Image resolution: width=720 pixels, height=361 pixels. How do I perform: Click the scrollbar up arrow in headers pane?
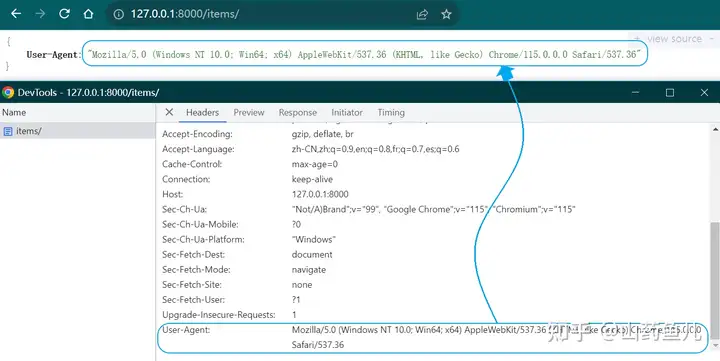(x=715, y=130)
